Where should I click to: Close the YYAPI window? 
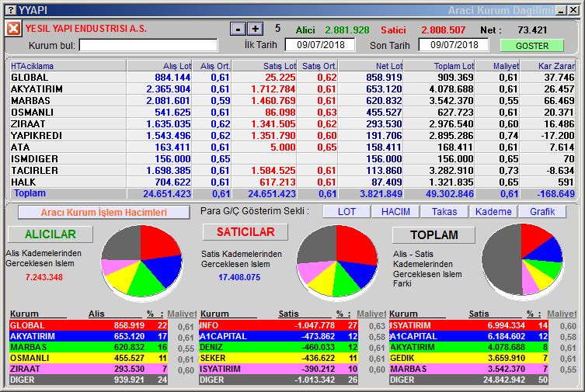[573, 10]
